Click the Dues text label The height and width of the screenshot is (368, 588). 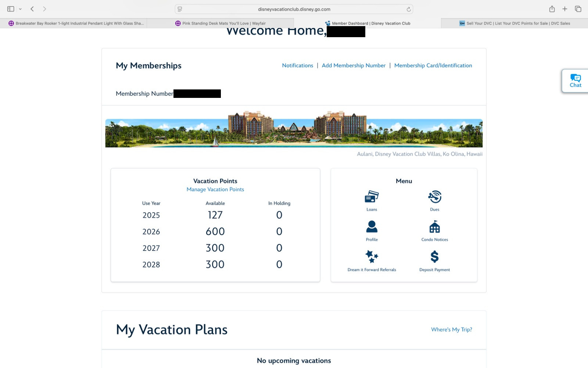coord(435,209)
